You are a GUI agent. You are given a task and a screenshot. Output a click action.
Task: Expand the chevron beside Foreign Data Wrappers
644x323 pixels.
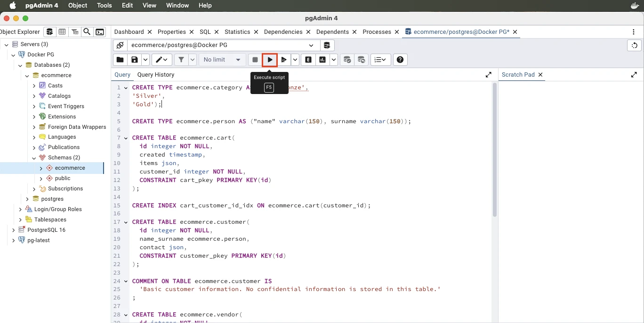34,127
